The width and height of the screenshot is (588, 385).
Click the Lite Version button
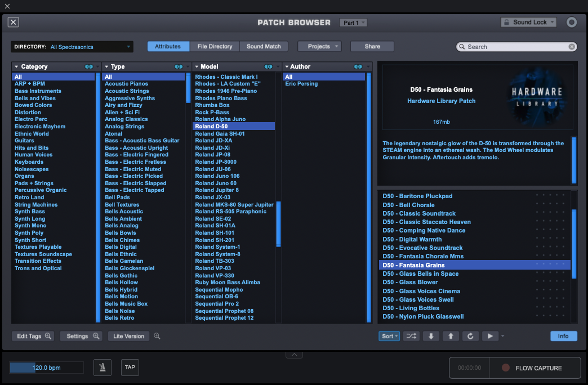[128, 336]
